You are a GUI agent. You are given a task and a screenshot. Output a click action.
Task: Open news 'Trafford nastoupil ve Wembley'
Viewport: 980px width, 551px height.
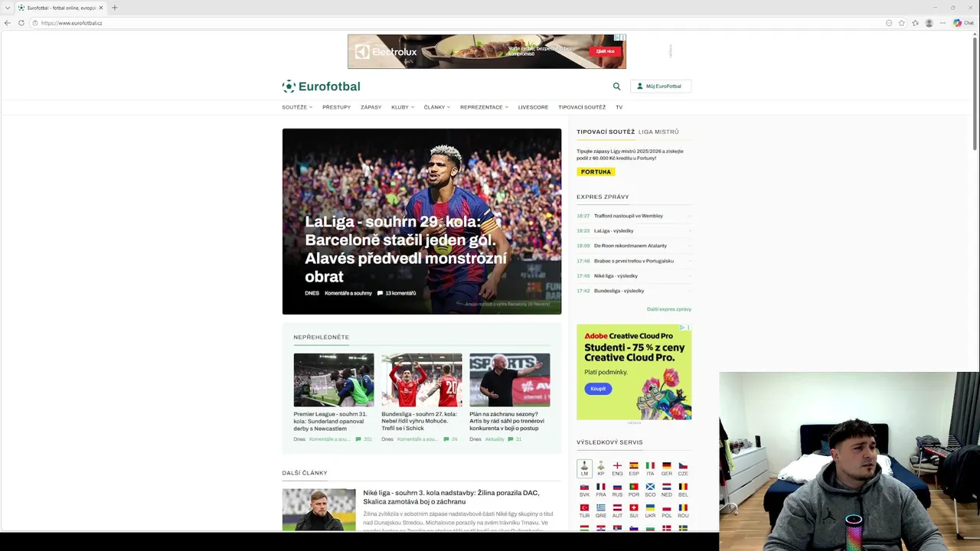(629, 216)
